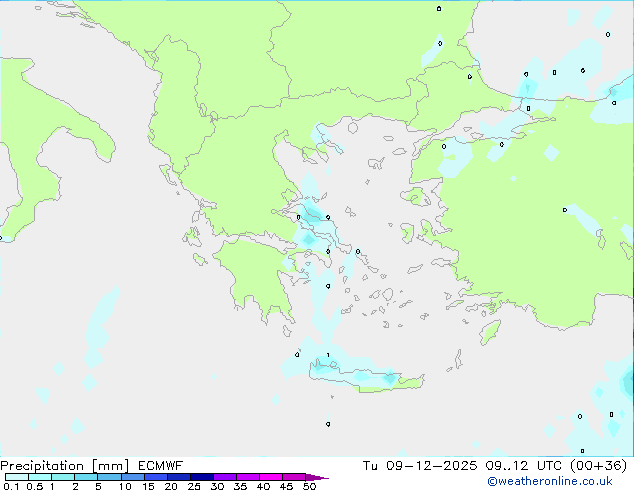Click the '1' value marker above Crete
Viewport: 634px width, 490px height.
pos(328,355)
